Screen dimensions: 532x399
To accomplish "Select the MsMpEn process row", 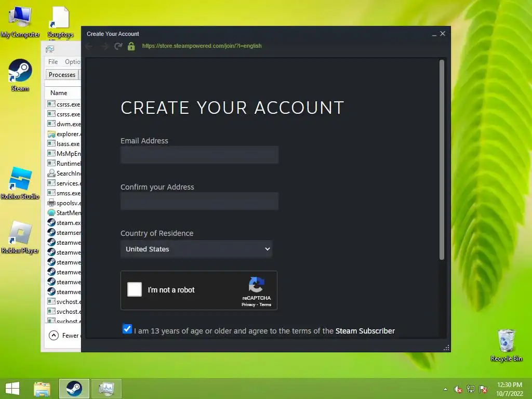I will point(63,153).
